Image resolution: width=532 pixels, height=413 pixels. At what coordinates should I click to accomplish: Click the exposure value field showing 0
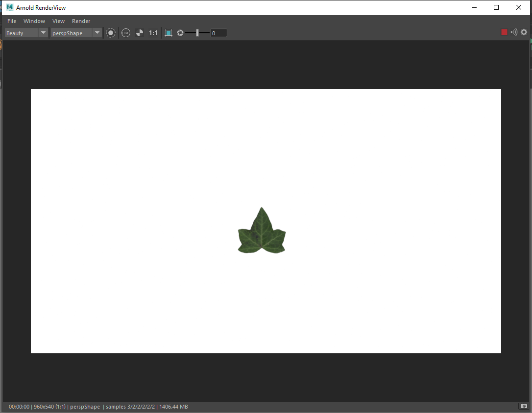coord(219,33)
